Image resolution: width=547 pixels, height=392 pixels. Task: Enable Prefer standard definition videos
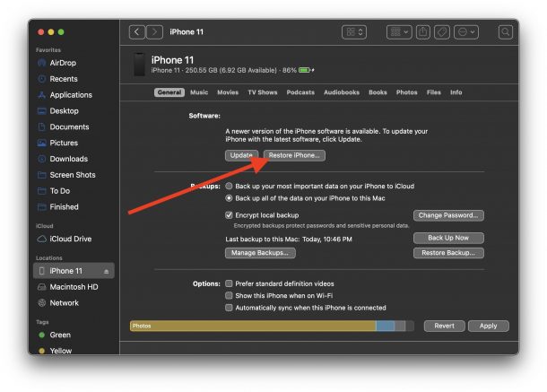[x=229, y=283]
